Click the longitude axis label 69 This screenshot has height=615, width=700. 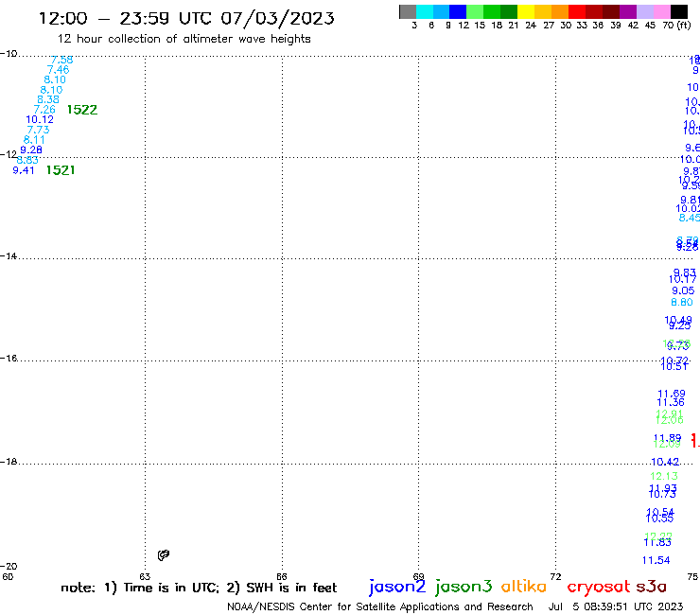pos(418,576)
